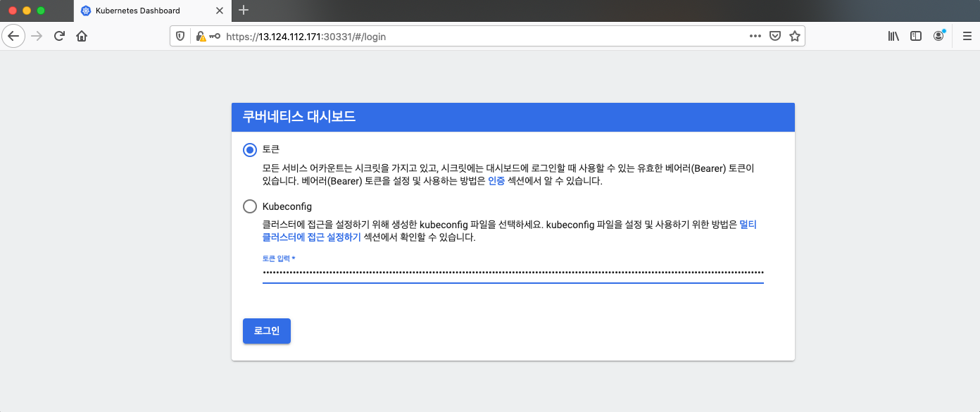Show insecure connection lock warning
Viewport: 980px width, 412px height.
(x=201, y=36)
